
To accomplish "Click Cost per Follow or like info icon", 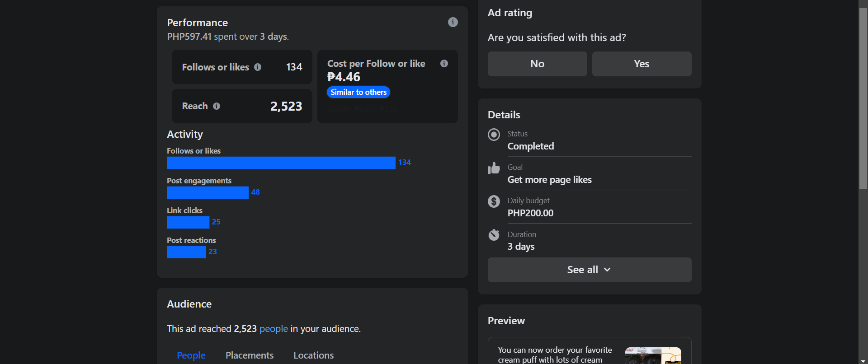I will click(x=444, y=64).
